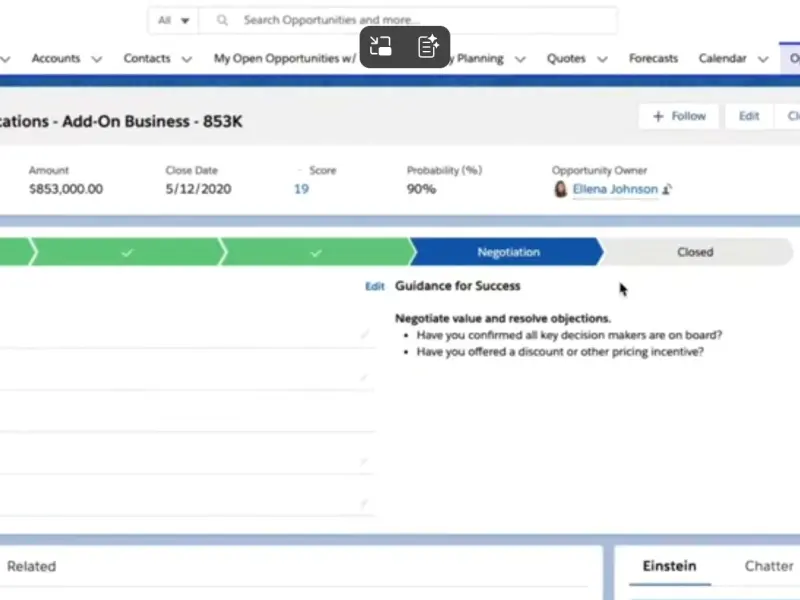Viewport: 800px width, 600px height.
Task: Open the Quotes tab dropdown arrow
Action: click(603, 59)
